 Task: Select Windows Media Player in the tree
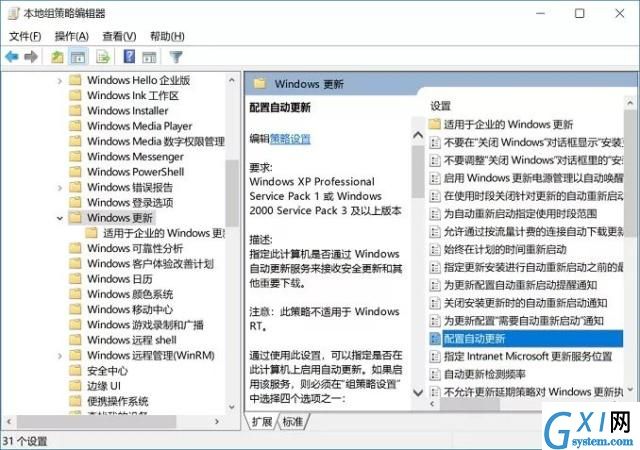click(139, 126)
